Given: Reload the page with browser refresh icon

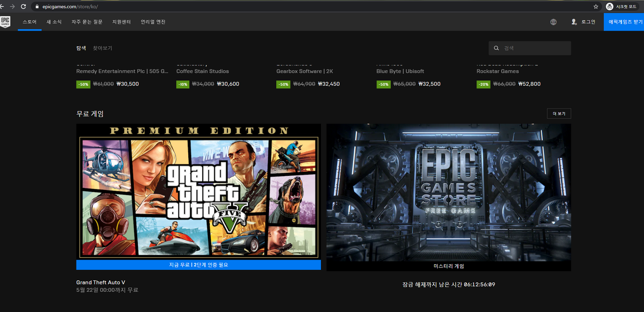Looking at the screenshot, I should click(x=23, y=7).
